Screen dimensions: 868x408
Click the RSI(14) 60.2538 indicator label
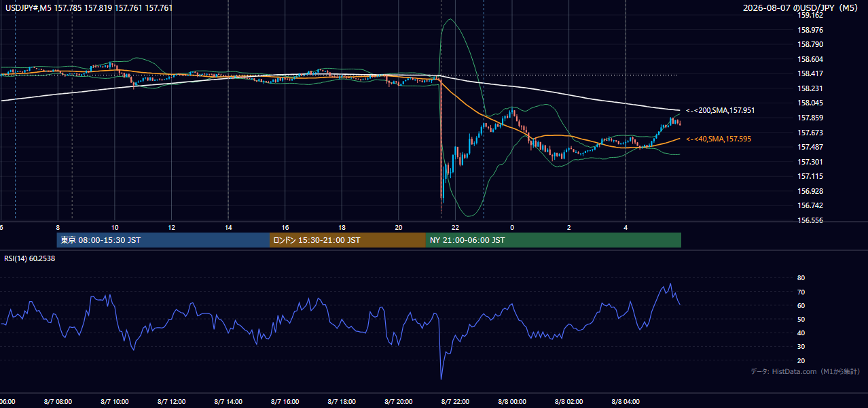[29, 258]
